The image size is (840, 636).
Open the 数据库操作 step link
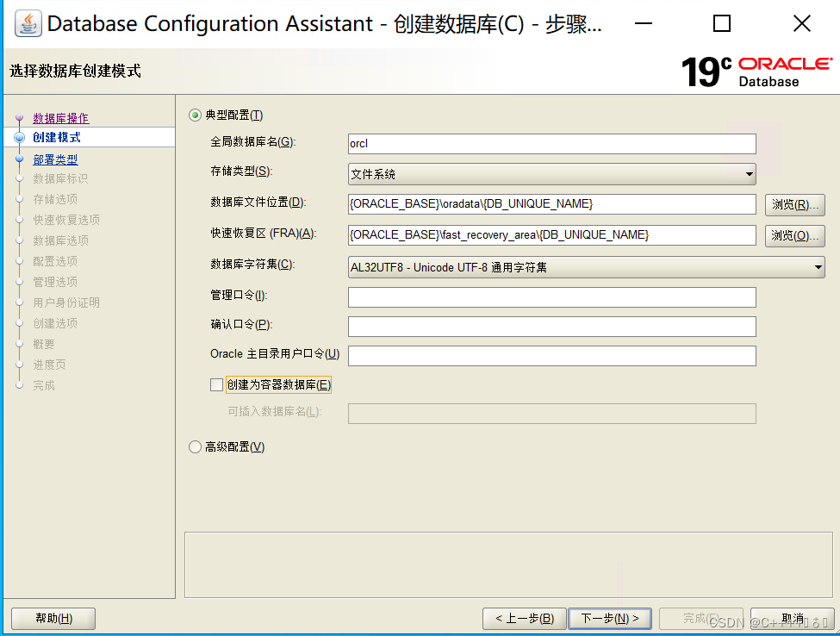point(61,118)
